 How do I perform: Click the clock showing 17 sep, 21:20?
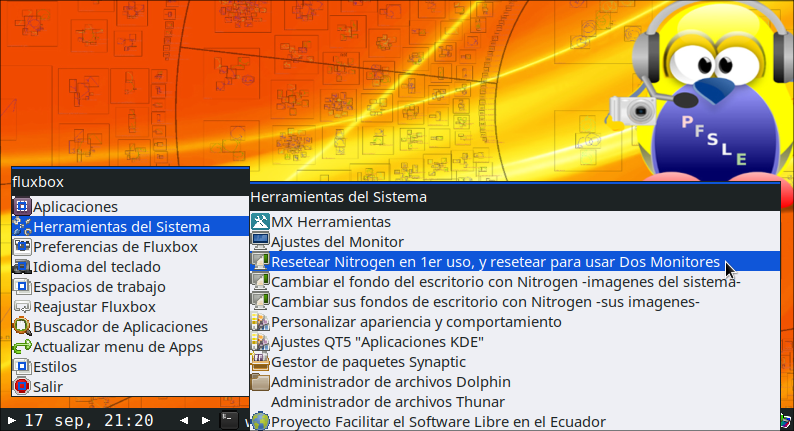coord(89,420)
